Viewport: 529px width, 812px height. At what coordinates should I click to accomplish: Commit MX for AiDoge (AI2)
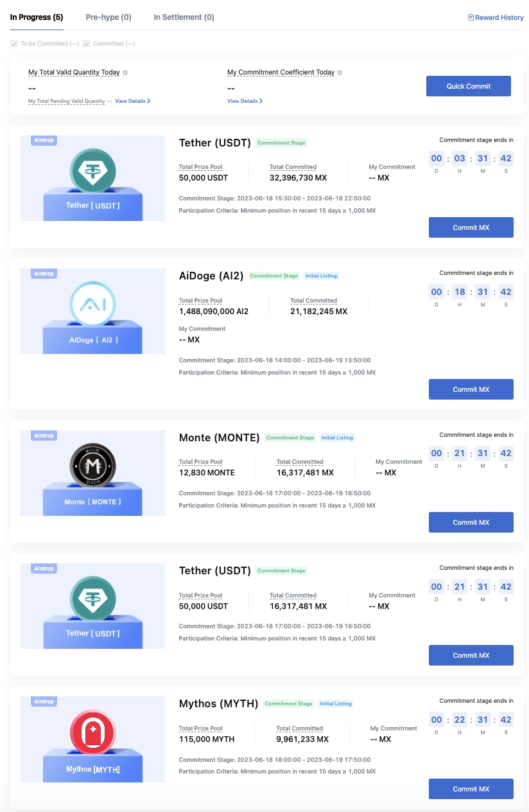[x=471, y=389]
